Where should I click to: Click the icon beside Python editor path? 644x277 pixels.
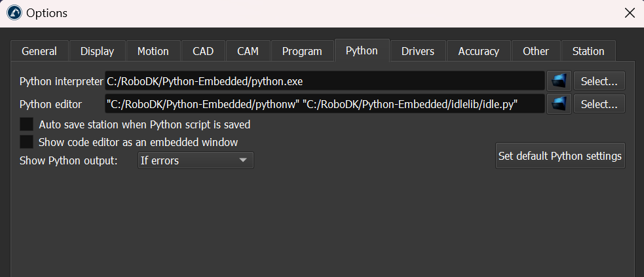559,103
